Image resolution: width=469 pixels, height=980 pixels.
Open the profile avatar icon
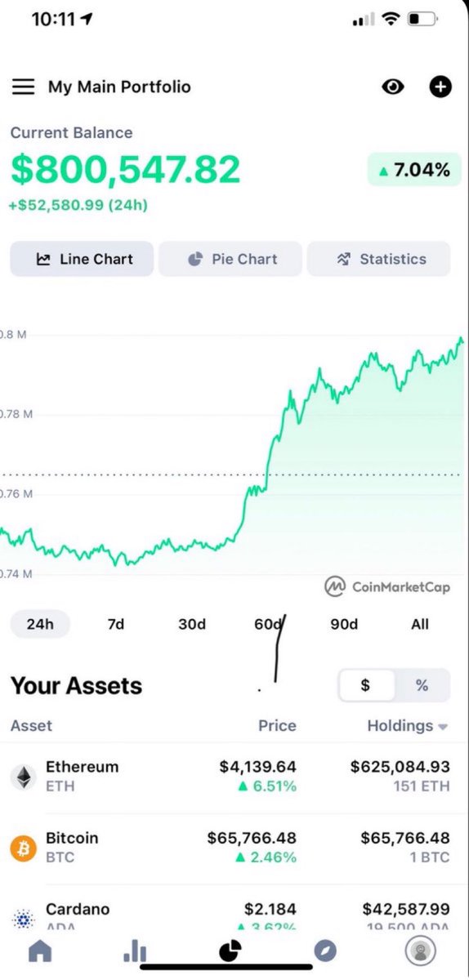(x=421, y=951)
